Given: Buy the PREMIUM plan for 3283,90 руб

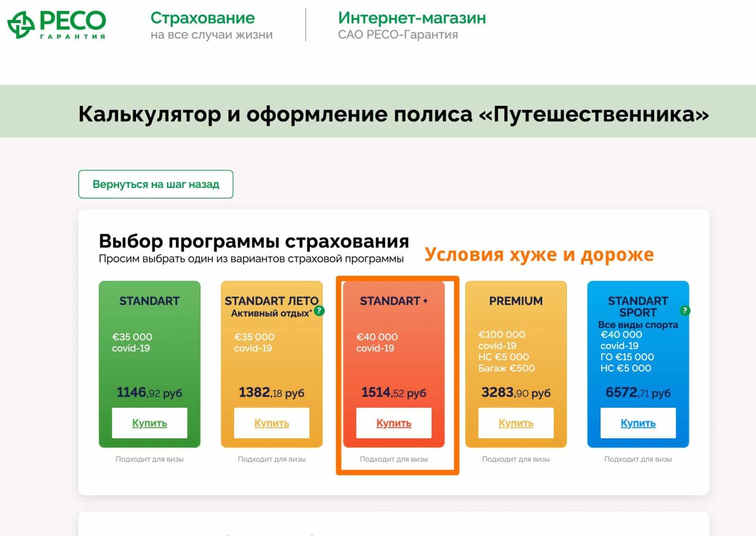Looking at the screenshot, I should pyautogui.click(x=516, y=423).
